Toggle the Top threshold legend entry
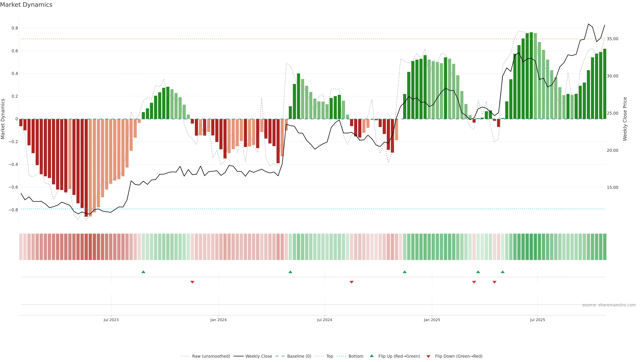The height and width of the screenshot is (362, 644). (x=330, y=356)
